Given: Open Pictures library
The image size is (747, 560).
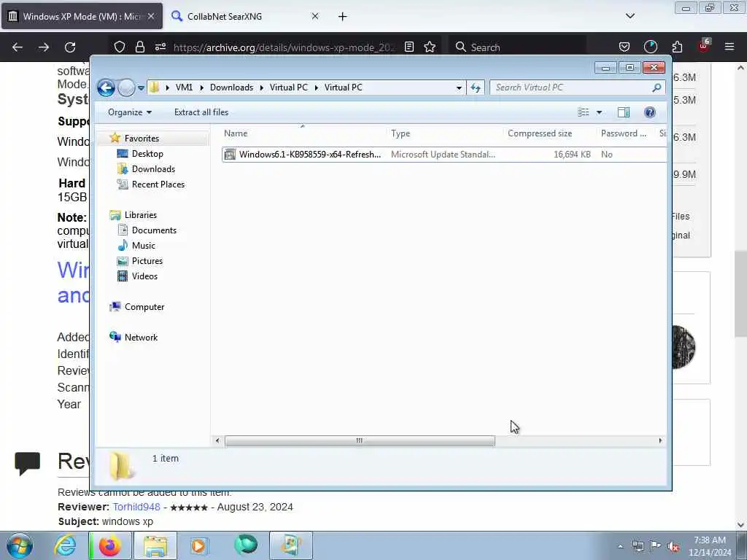Looking at the screenshot, I should point(147,261).
